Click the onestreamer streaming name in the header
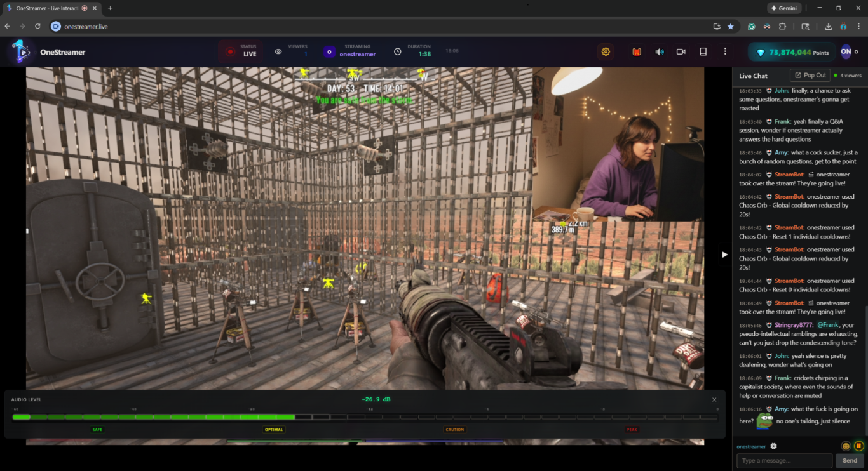 click(x=358, y=55)
